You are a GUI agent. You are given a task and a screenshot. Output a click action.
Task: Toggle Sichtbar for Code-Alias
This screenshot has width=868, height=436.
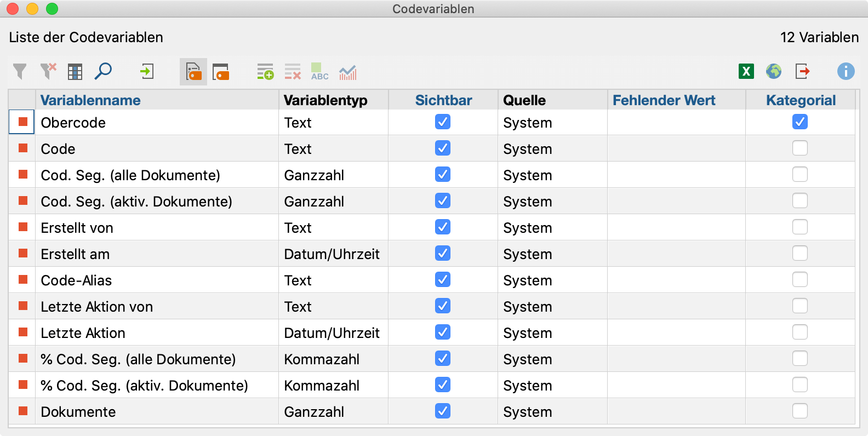click(443, 279)
